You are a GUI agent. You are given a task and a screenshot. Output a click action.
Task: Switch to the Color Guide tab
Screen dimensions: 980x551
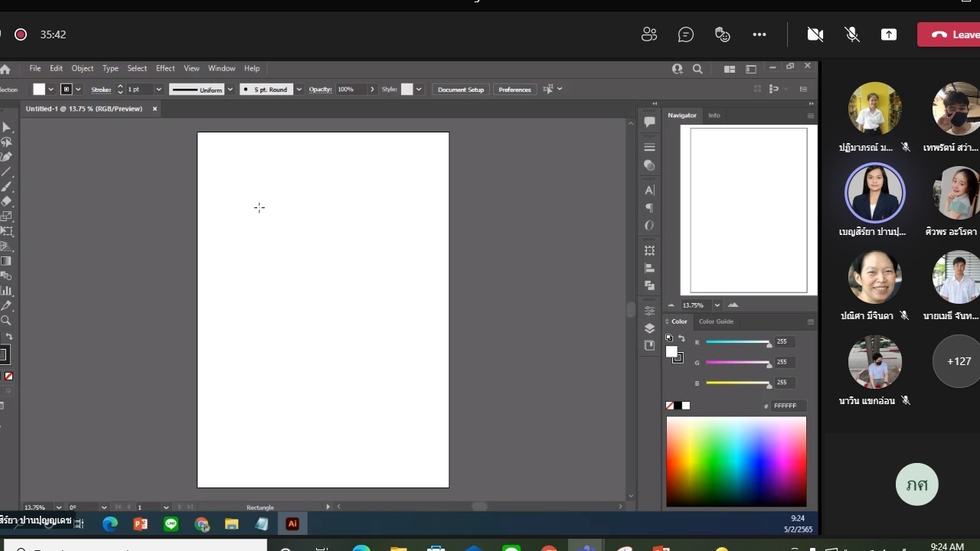tap(716, 321)
